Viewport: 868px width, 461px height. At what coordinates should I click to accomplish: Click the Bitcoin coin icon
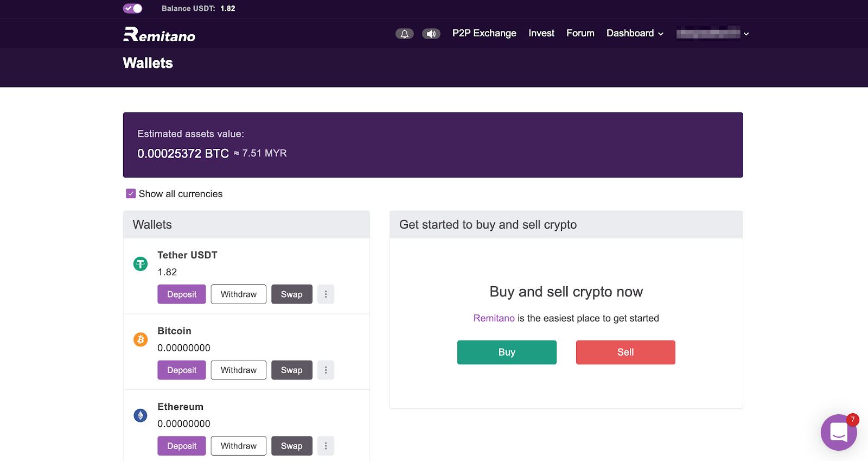click(141, 340)
